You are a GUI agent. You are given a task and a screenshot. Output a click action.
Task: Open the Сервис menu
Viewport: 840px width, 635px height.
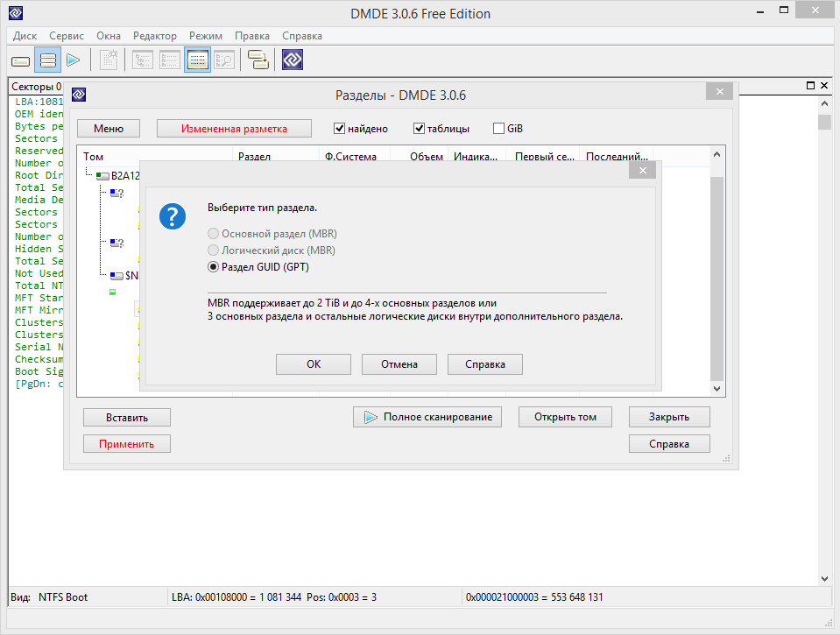pyautogui.click(x=67, y=36)
